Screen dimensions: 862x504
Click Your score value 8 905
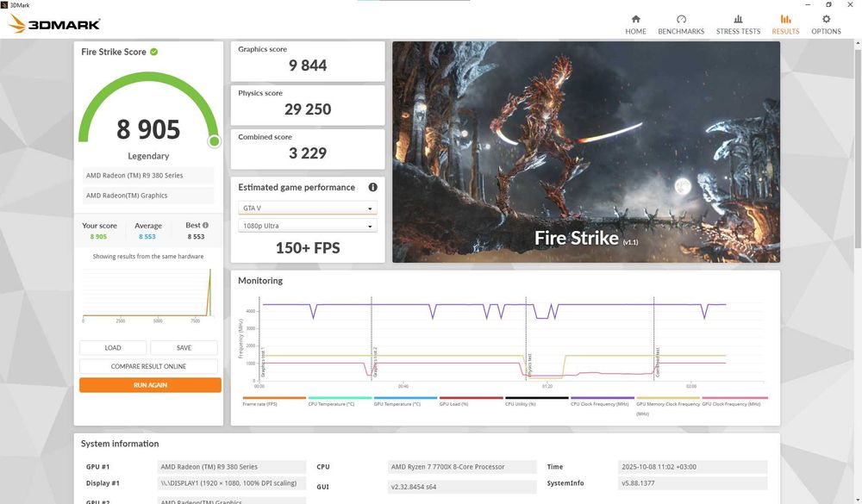98,237
